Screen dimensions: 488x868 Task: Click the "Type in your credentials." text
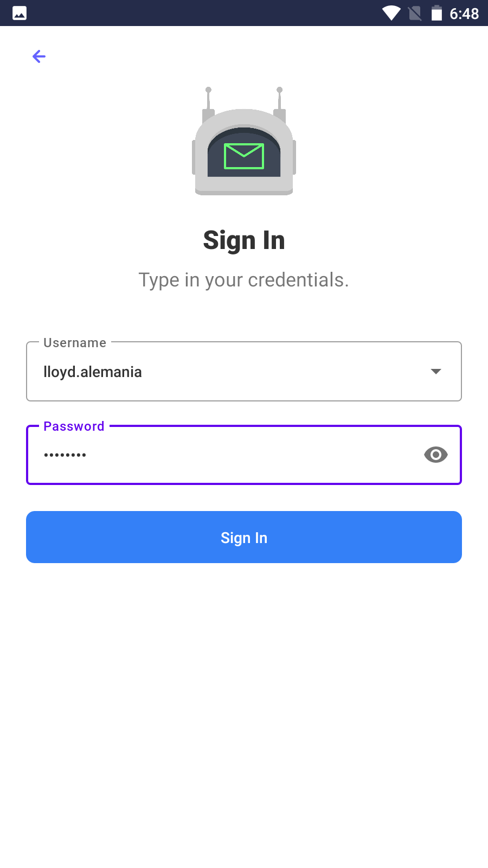point(244,280)
